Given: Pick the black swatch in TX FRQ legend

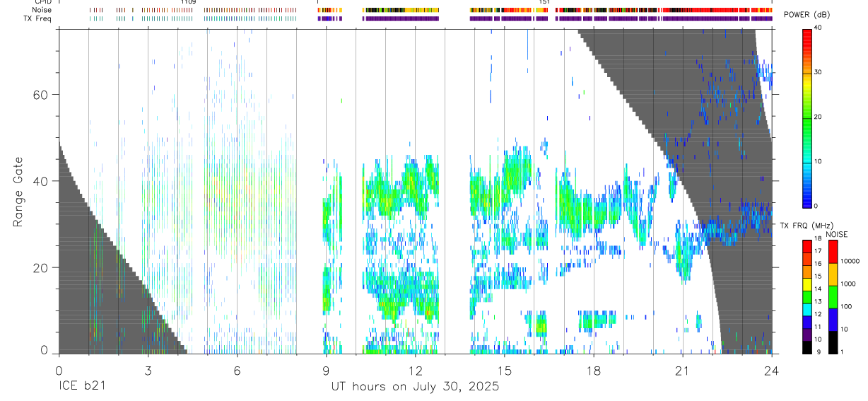Looking at the screenshot, I should 807,346.
